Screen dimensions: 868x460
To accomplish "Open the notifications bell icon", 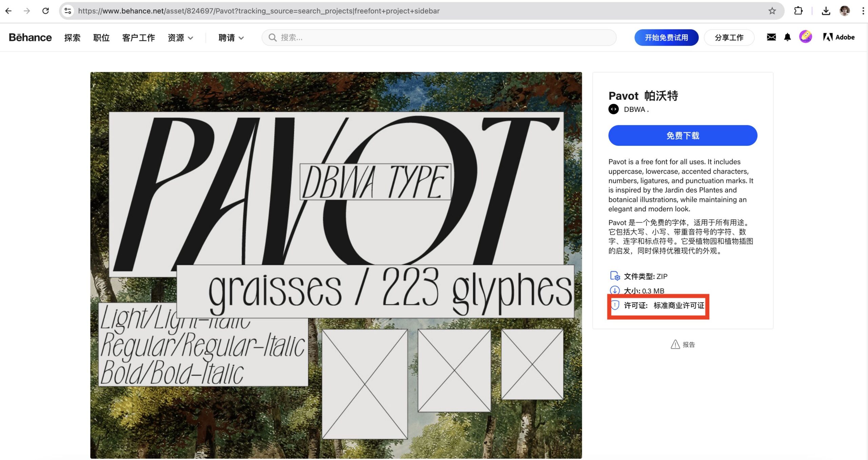I will [787, 37].
